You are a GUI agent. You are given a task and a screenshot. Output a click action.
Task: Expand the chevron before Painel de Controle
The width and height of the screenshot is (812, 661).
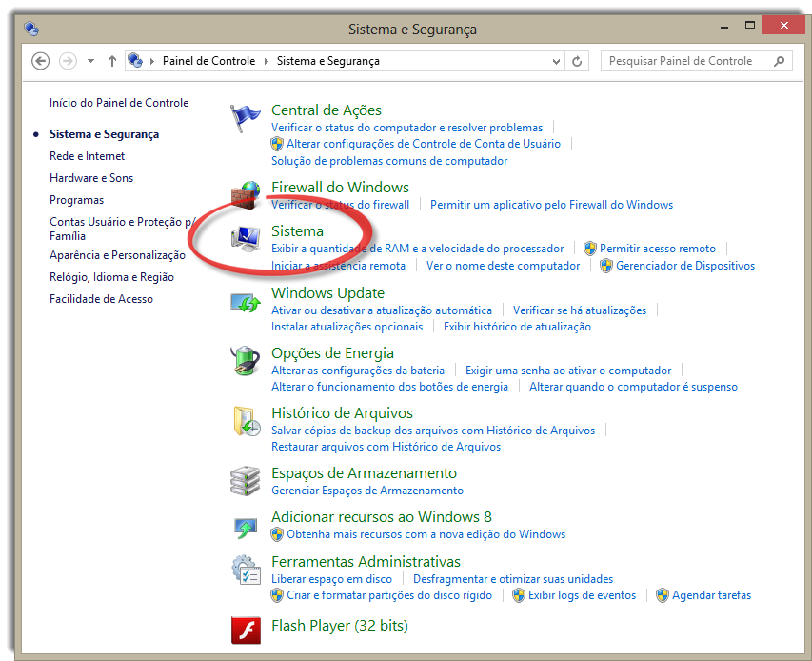click(x=152, y=61)
